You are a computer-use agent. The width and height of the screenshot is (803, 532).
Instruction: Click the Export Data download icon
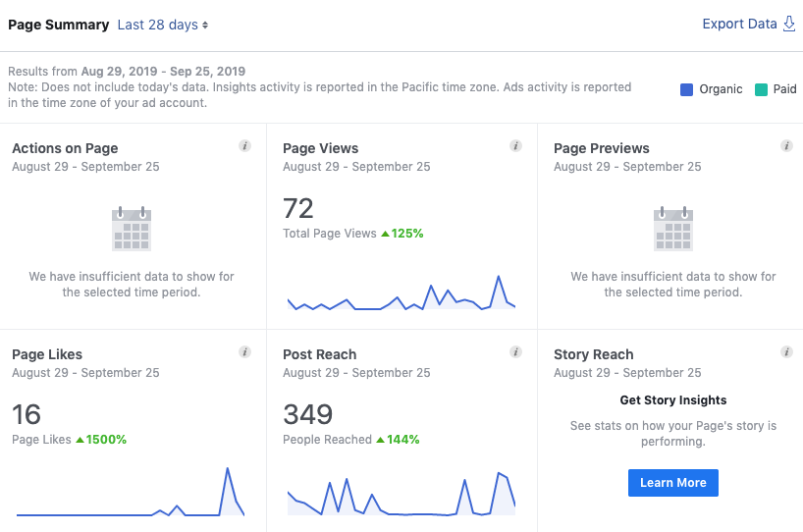789,25
